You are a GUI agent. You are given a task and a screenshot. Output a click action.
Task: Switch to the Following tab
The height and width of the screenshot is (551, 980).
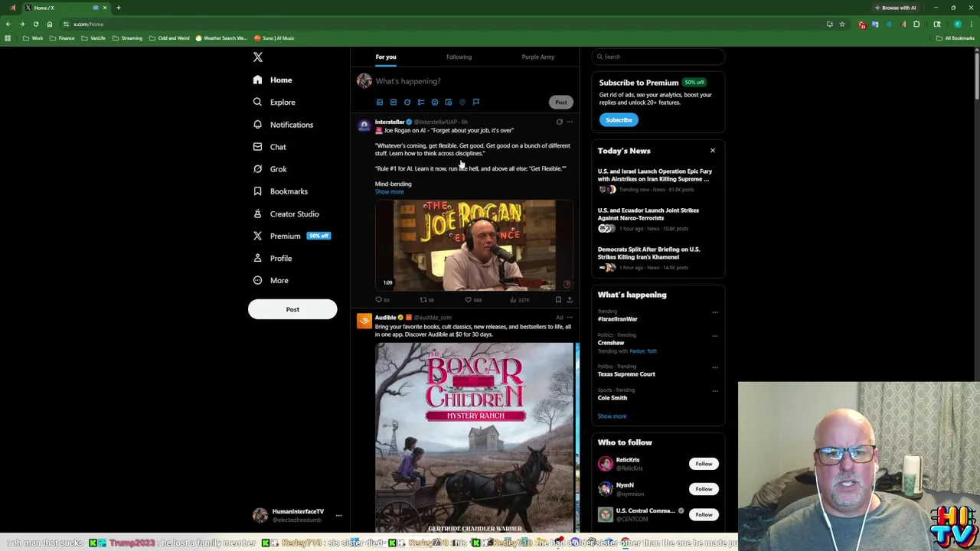point(459,57)
